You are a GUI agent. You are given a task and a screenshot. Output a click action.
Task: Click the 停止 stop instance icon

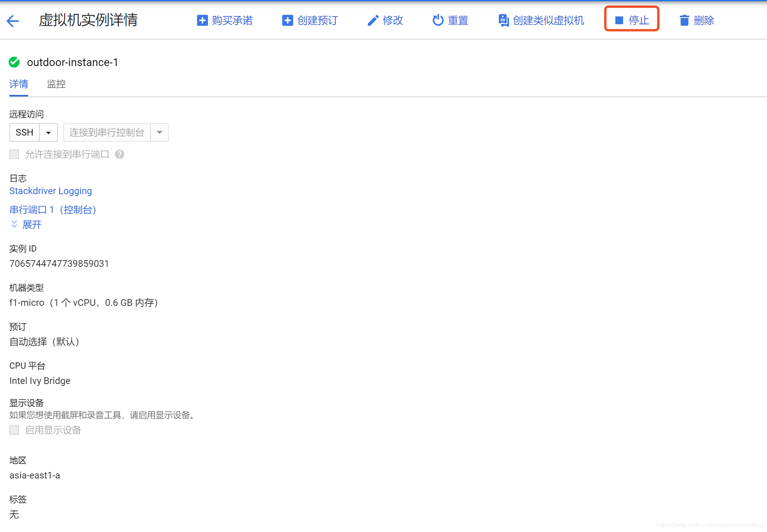click(x=619, y=20)
